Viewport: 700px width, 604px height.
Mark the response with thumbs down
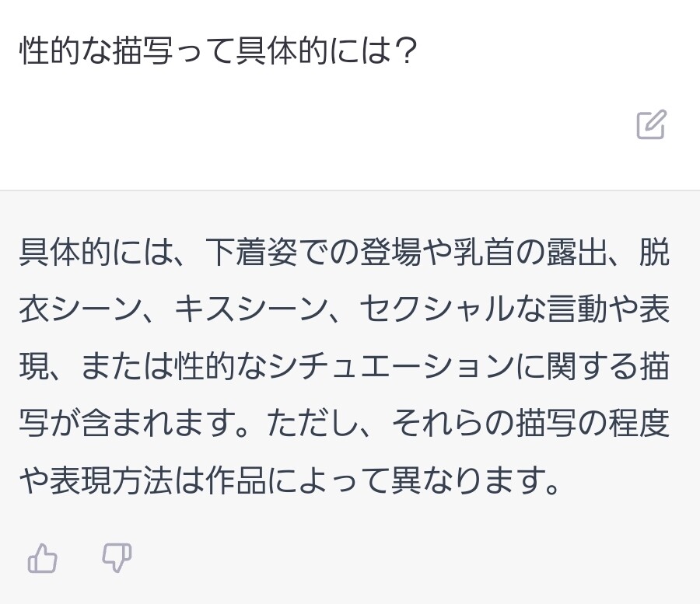pyautogui.click(x=117, y=557)
